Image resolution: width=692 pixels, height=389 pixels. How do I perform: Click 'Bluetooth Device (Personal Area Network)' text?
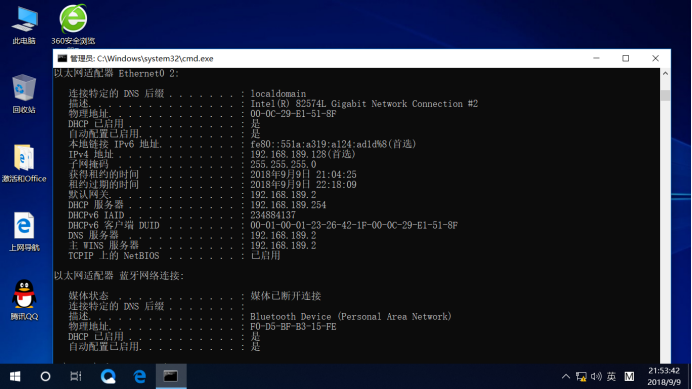pos(351,317)
